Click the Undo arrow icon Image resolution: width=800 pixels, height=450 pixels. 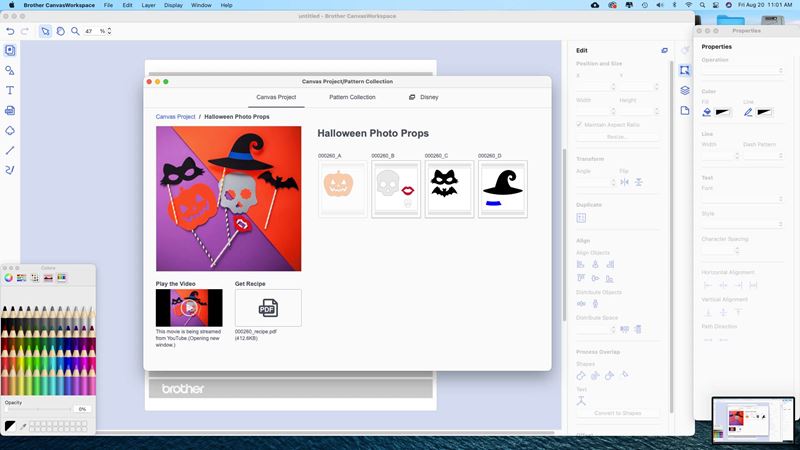[10, 31]
